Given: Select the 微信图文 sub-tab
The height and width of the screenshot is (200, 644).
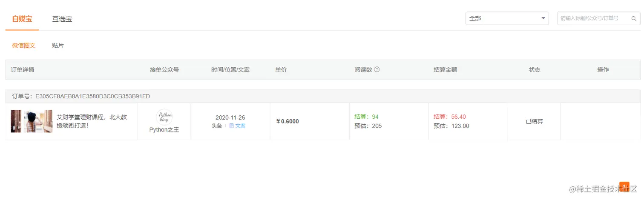Looking at the screenshot, I should [x=23, y=45].
